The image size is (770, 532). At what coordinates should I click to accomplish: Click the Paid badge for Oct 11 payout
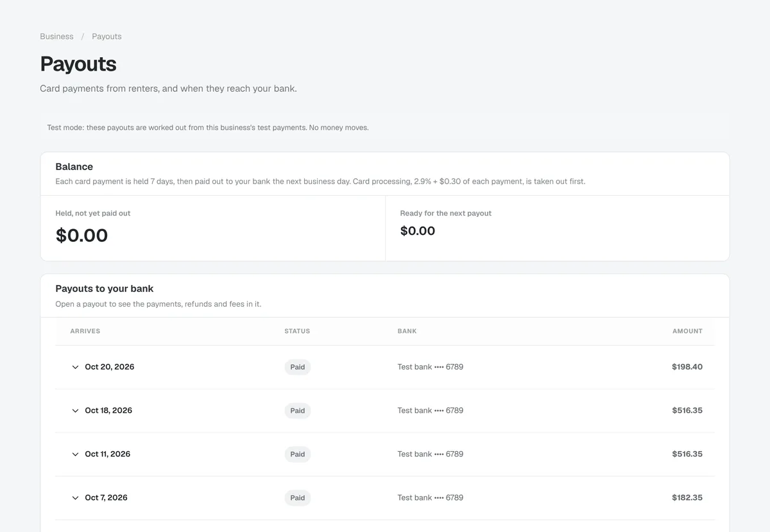click(298, 454)
